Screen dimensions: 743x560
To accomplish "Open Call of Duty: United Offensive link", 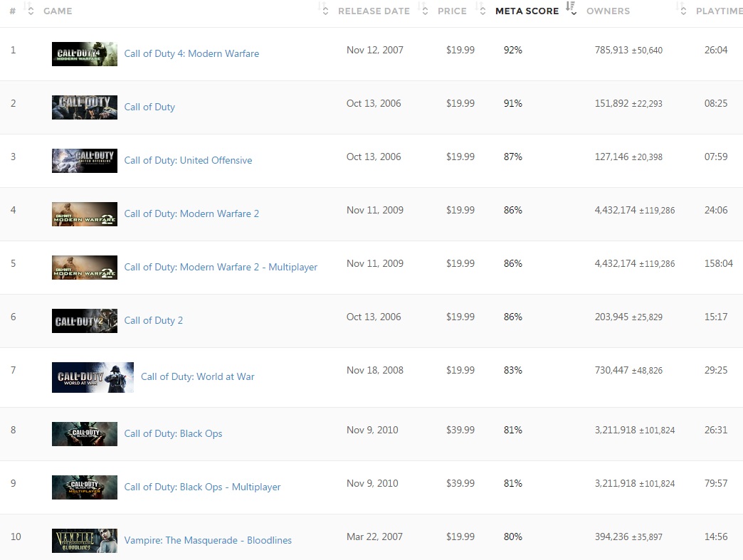I will 188,161.
